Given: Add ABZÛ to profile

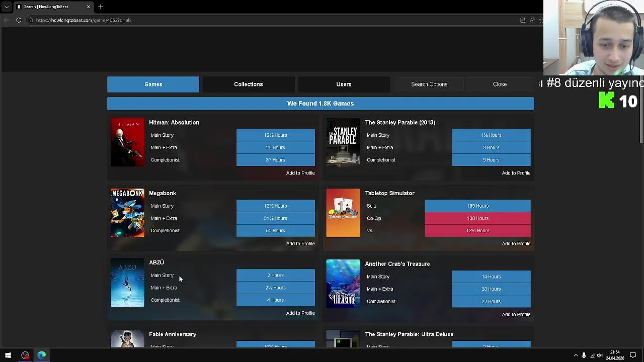Looking at the screenshot, I should point(300,313).
